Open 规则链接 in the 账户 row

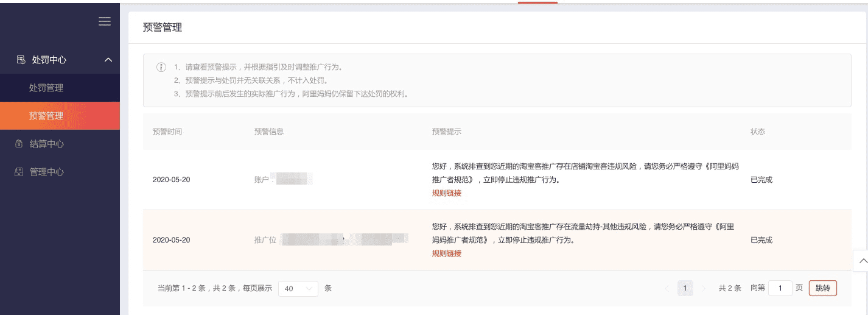447,193
